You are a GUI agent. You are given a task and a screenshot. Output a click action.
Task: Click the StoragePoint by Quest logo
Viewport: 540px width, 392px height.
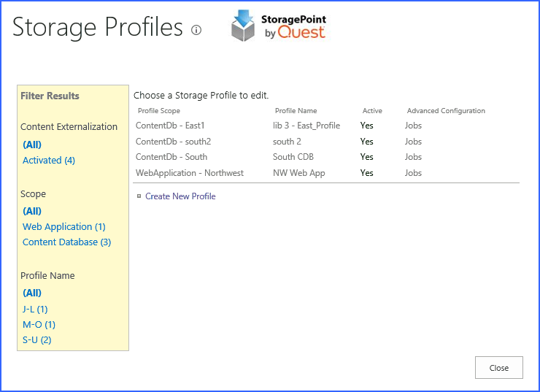pos(278,27)
